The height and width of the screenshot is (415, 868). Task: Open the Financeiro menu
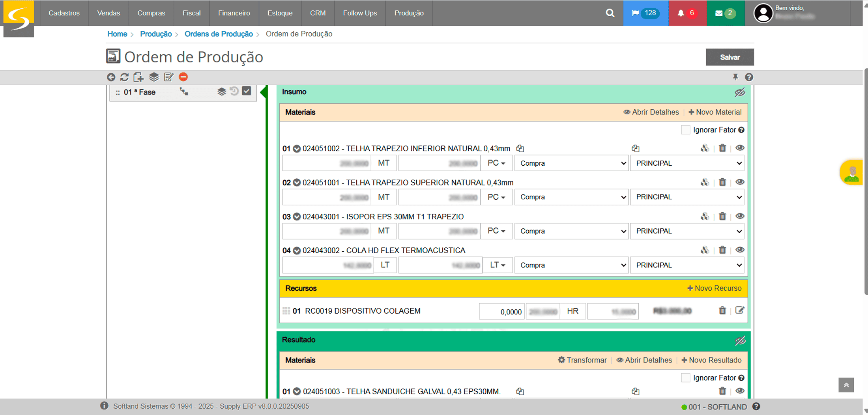coord(234,13)
